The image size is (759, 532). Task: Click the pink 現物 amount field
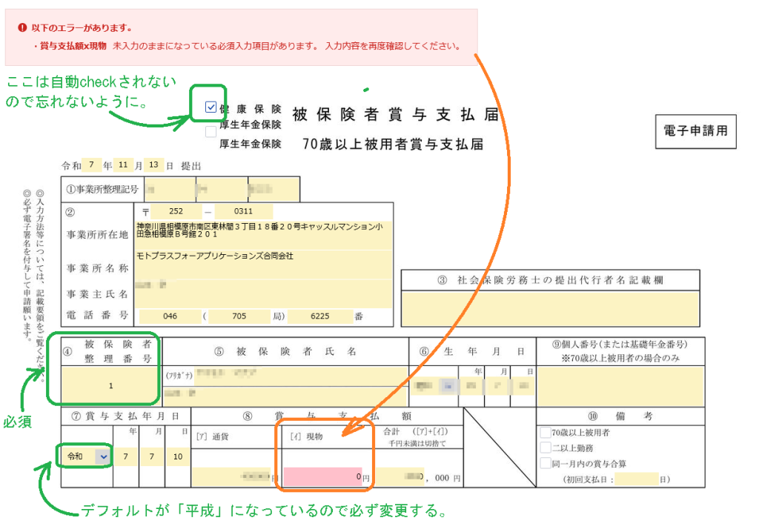coord(324,477)
